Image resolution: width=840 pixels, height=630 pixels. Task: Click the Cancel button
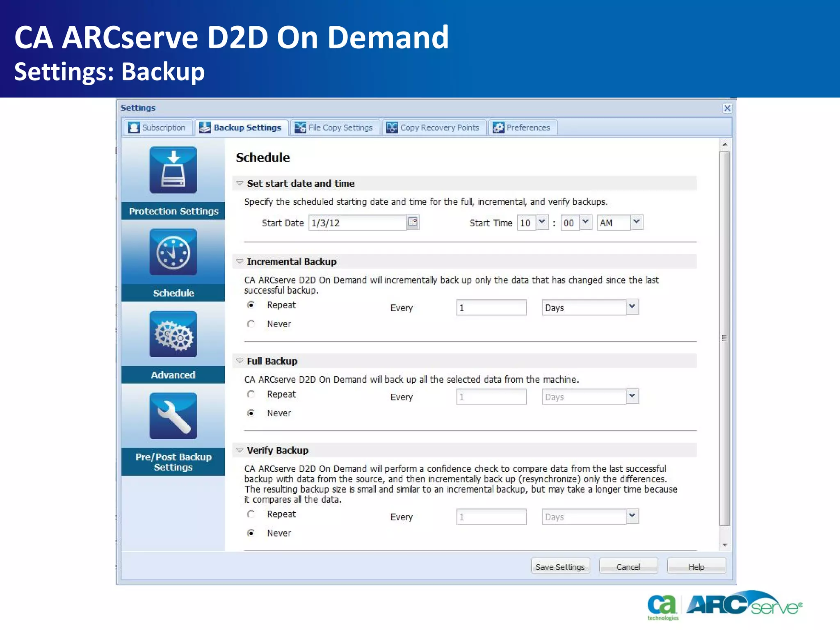(628, 566)
